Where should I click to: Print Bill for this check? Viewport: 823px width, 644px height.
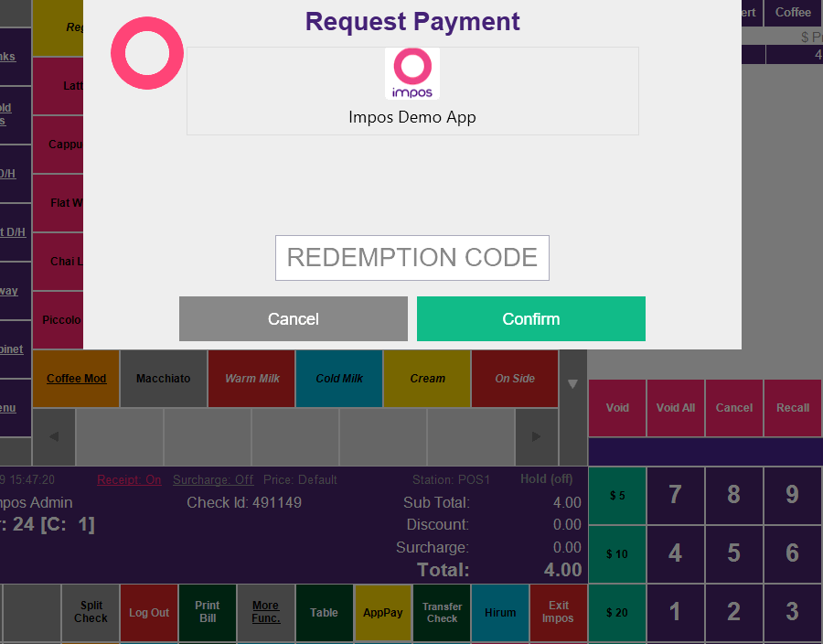[208, 613]
